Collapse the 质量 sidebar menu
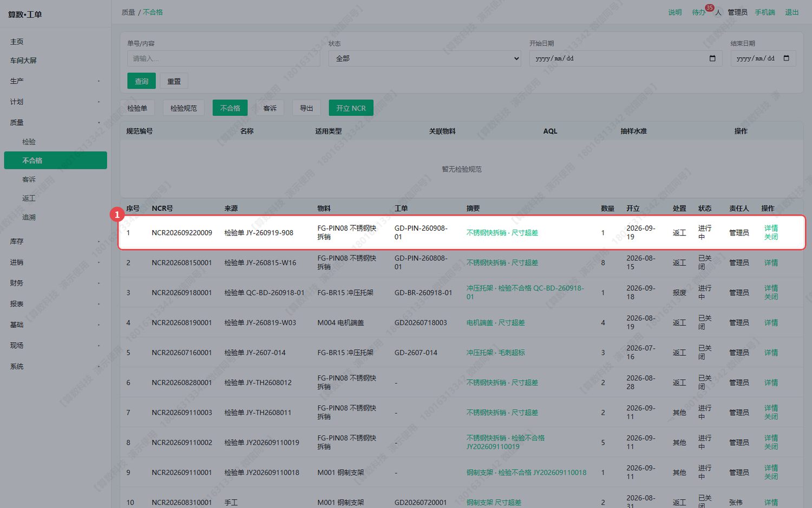Screen dimensions: 812x508 coord(55,123)
